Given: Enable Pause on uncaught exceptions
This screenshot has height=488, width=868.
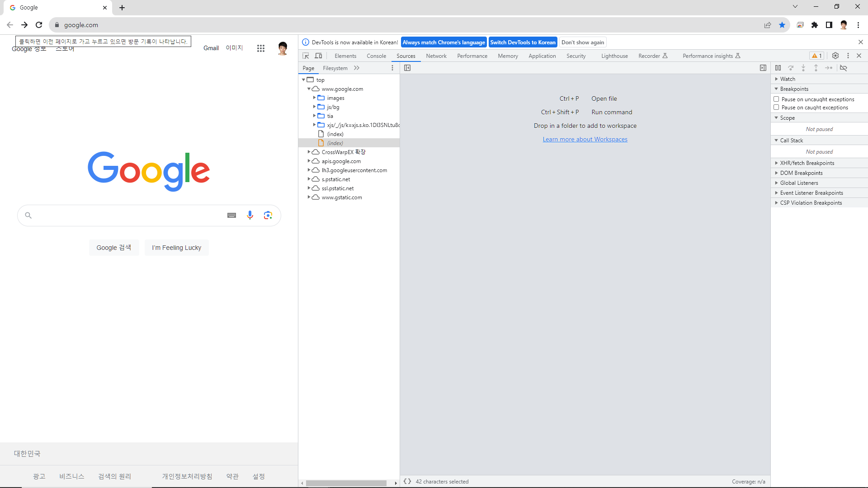Looking at the screenshot, I should coord(776,99).
